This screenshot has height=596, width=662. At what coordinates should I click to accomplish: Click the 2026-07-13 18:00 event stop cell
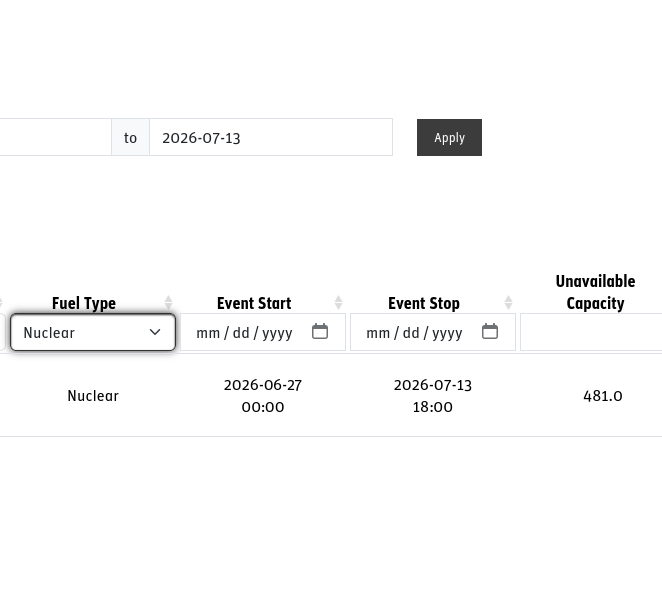[433, 396]
